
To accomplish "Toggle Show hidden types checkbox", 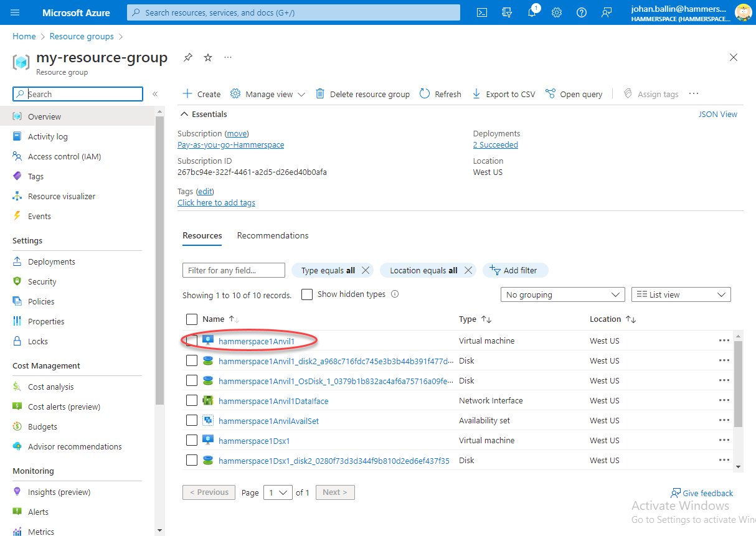I will coord(307,294).
